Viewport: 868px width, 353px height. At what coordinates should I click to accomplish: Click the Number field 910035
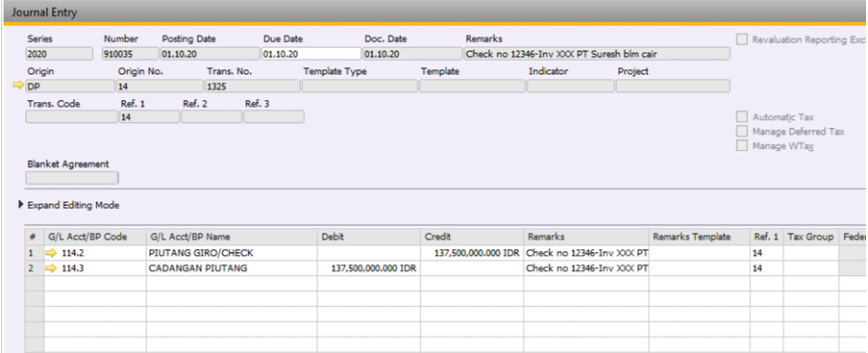(x=131, y=54)
